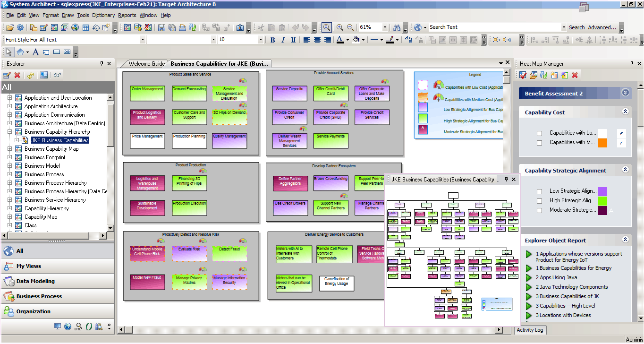The width and height of the screenshot is (644, 344).
Task: Expand the Application Architecture tree node
Action: pos(10,106)
